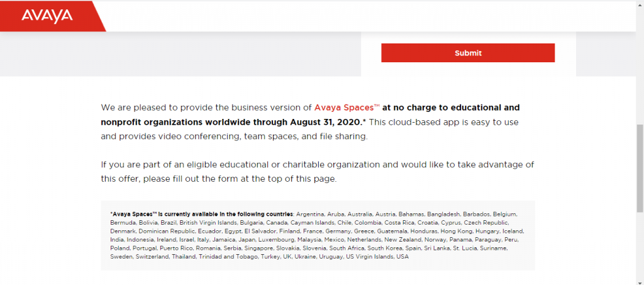Click the vertical scrollbar thumb
Screen dimensions: 644x285
pos(640,168)
